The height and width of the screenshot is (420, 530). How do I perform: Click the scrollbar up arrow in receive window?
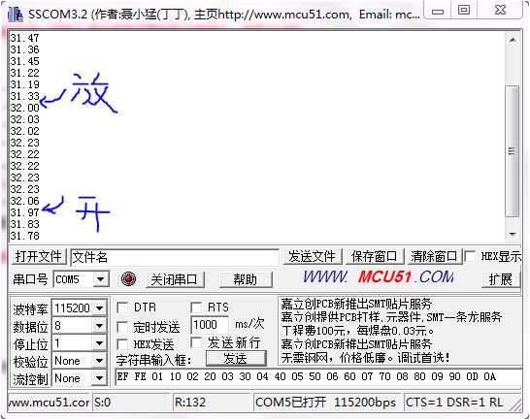(x=513, y=40)
